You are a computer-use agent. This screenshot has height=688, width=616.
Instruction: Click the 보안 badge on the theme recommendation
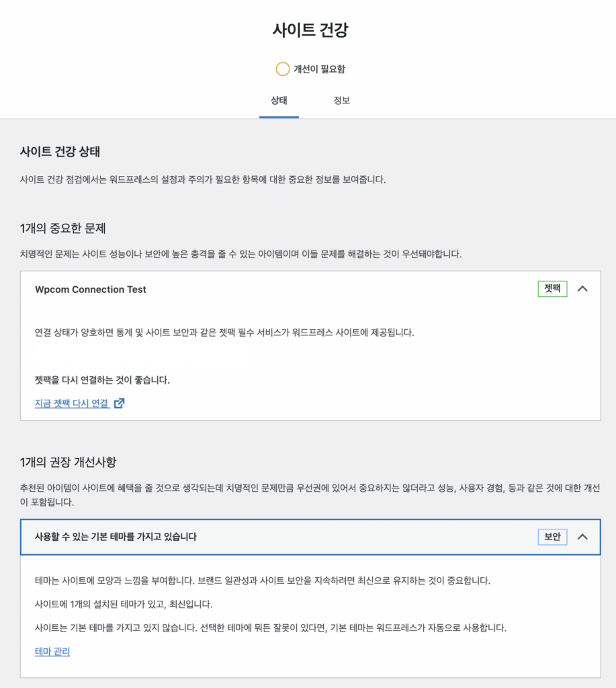point(552,537)
